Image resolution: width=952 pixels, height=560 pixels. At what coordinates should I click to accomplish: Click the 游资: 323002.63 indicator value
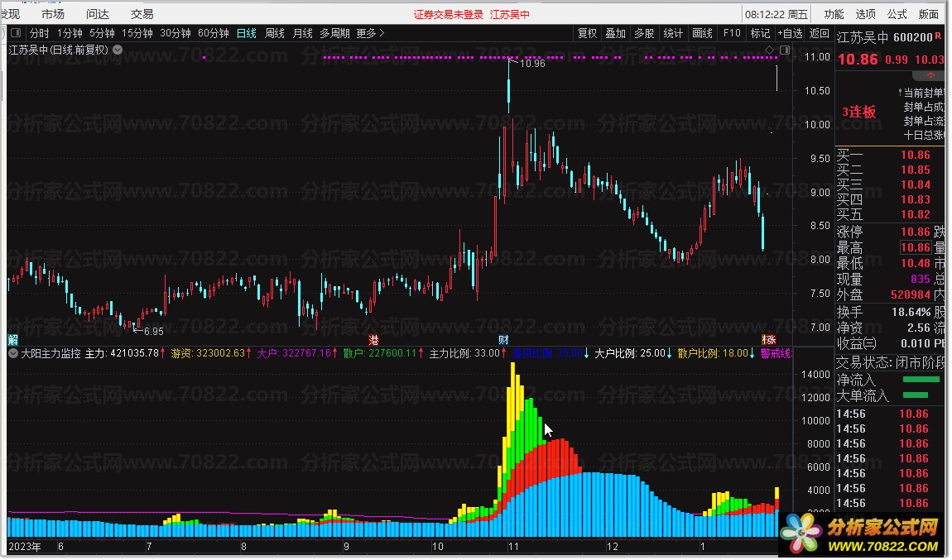[209, 353]
